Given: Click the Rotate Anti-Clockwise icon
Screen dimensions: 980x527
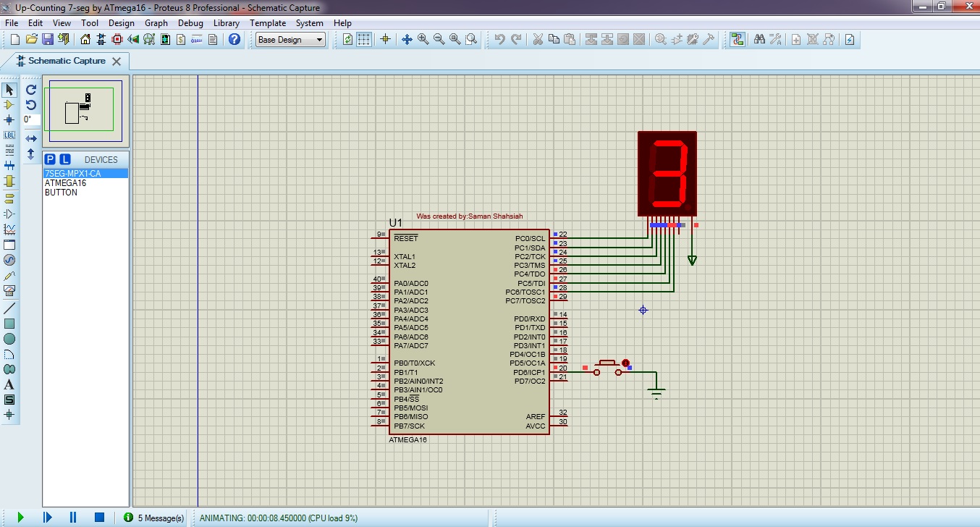Looking at the screenshot, I should (x=30, y=106).
